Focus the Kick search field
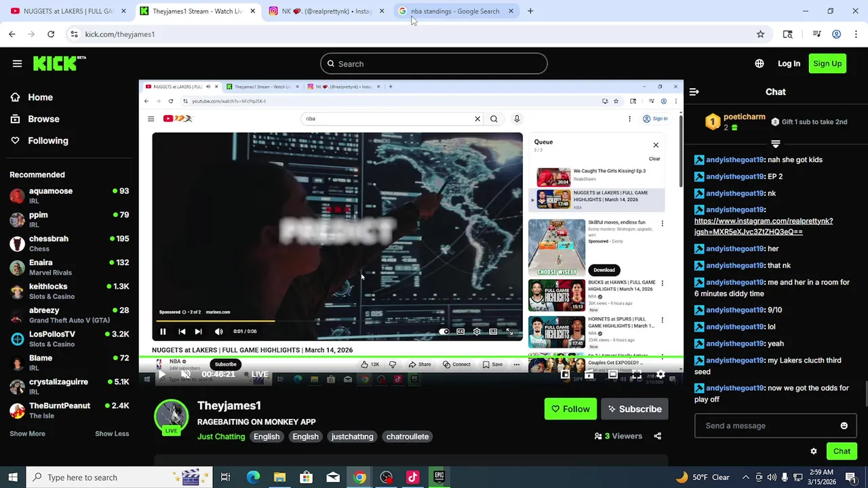868x488 pixels. coord(434,64)
